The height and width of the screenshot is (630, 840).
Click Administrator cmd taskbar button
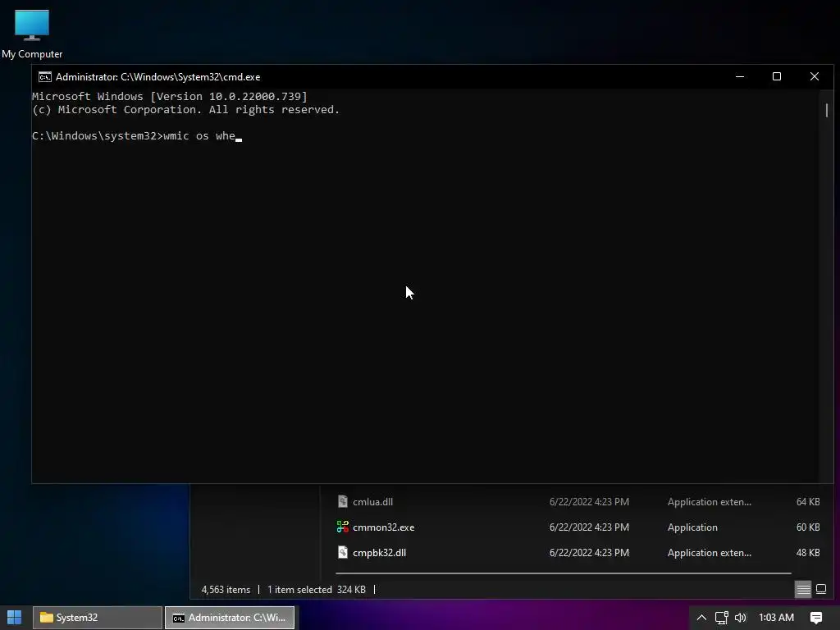point(230,617)
